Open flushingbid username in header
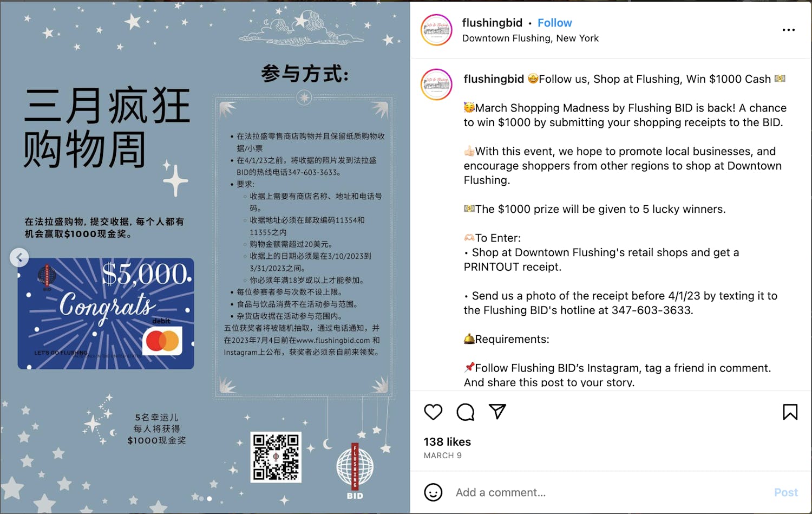Viewport: 812px width, 514px height. point(492,23)
